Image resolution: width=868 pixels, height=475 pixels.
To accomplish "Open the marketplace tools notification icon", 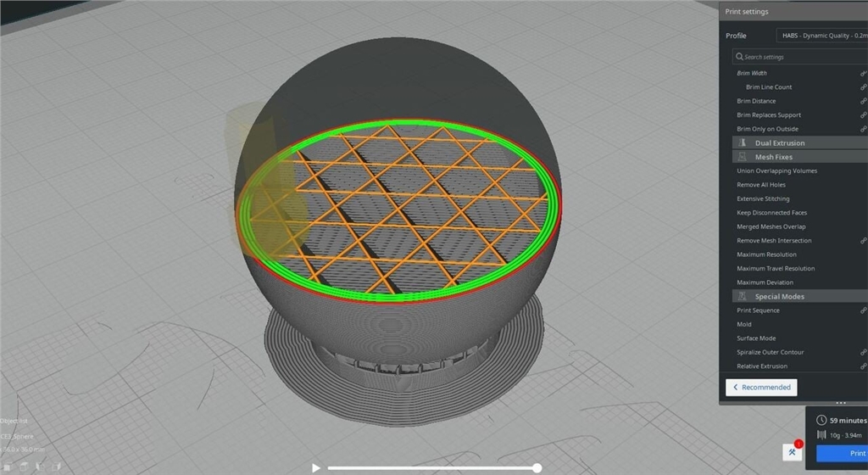I will 793,452.
